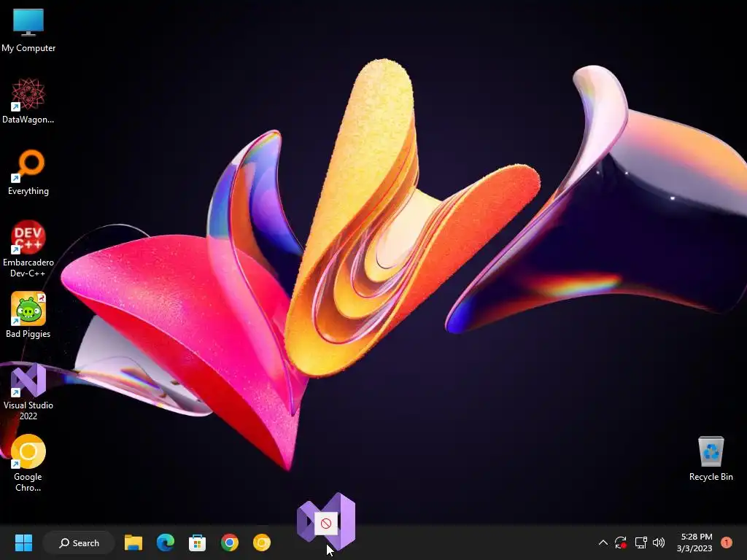
Task: Click the "Recycle Bin" label text
Action: pos(711,477)
